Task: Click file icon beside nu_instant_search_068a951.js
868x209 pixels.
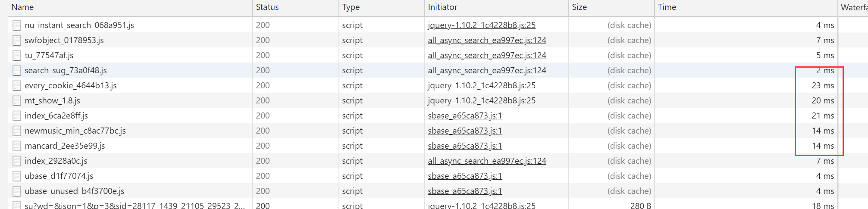Action: point(17,25)
